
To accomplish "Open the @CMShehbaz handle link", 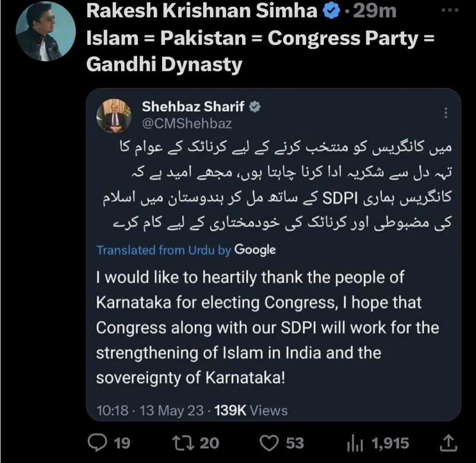I will tap(187, 124).
